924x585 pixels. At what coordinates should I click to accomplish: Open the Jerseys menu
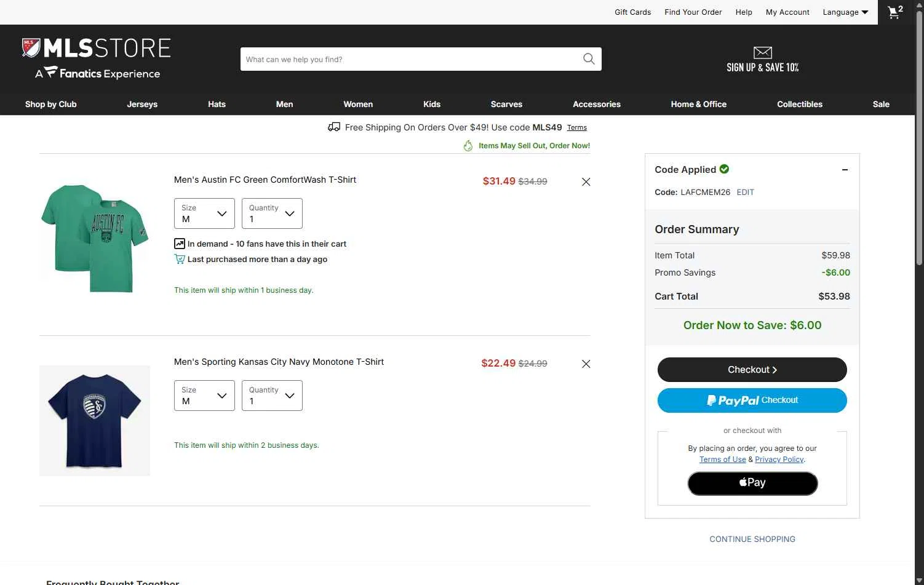pos(142,104)
